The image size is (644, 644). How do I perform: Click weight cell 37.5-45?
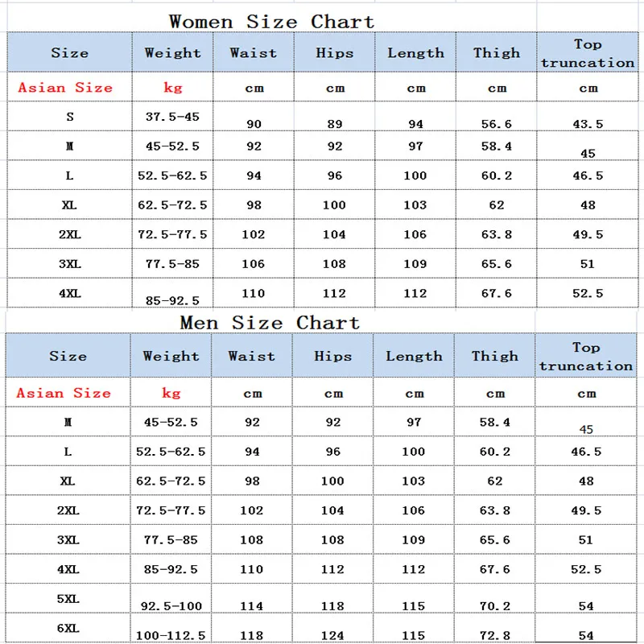pyautogui.click(x=172, y=118)
